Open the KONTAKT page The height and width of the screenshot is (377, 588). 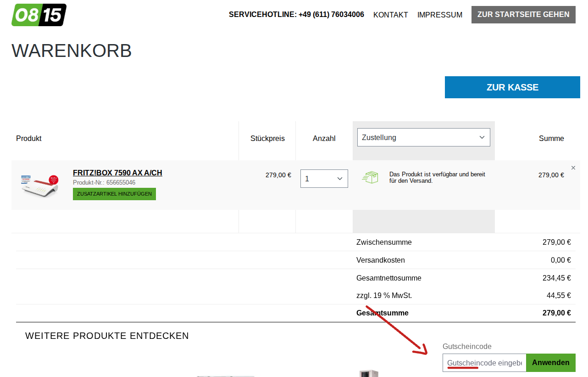390,15
